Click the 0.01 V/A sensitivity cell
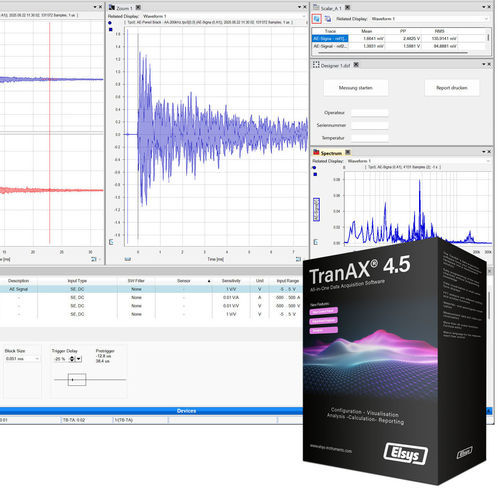The width and height of the screenshot is (500, 500). tap(231, 297)
